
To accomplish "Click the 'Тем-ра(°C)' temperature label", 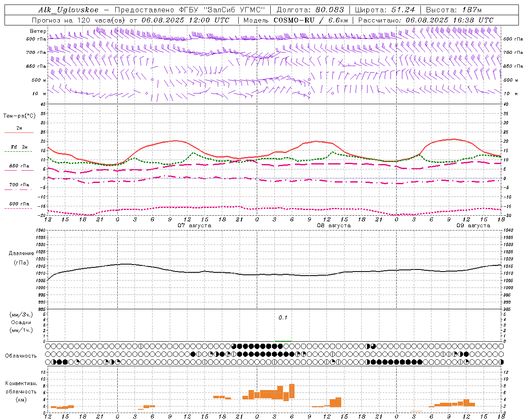I will [x=19, y=116].
